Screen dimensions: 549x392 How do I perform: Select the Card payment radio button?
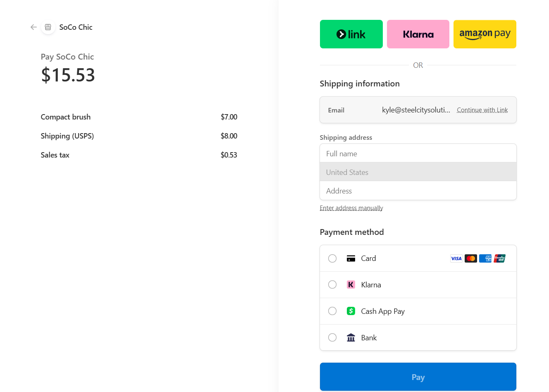point(332,258)
